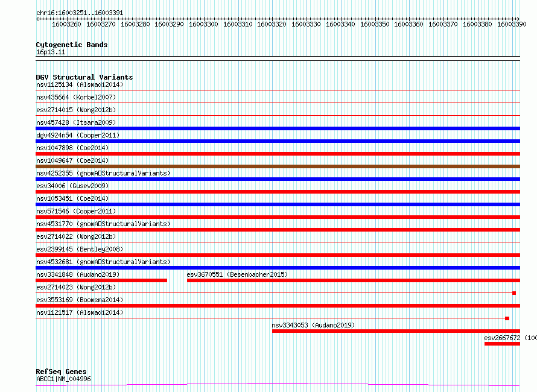Select the esv34006 (Gusev2009) label
This screenshot has height=392, width=537.
click(72, 186)
